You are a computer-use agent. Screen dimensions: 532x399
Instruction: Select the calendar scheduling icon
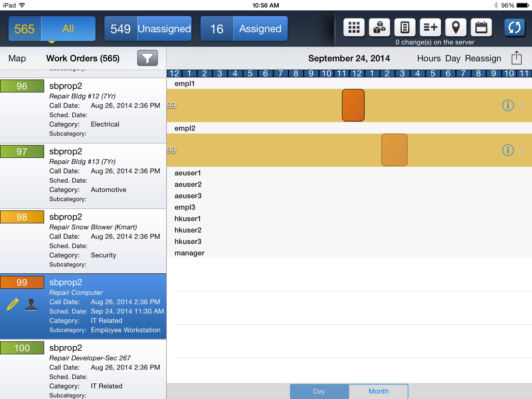(481, 28)
